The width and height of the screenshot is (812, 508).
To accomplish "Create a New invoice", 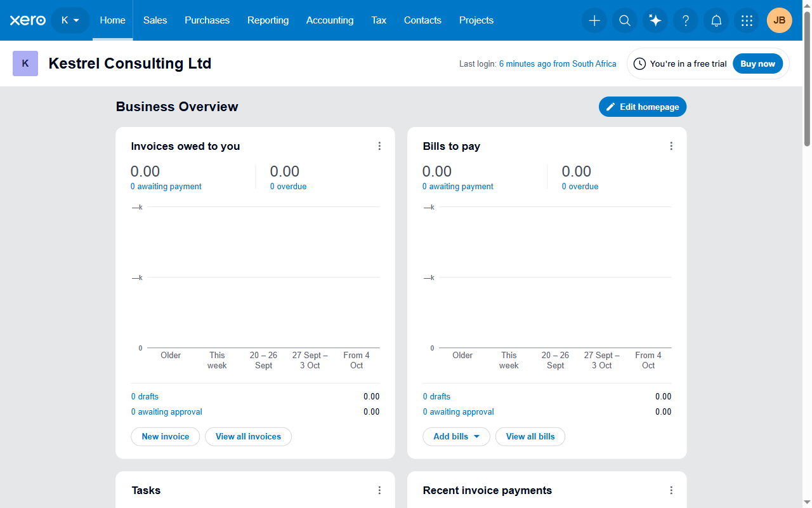I will pos(166,437).
